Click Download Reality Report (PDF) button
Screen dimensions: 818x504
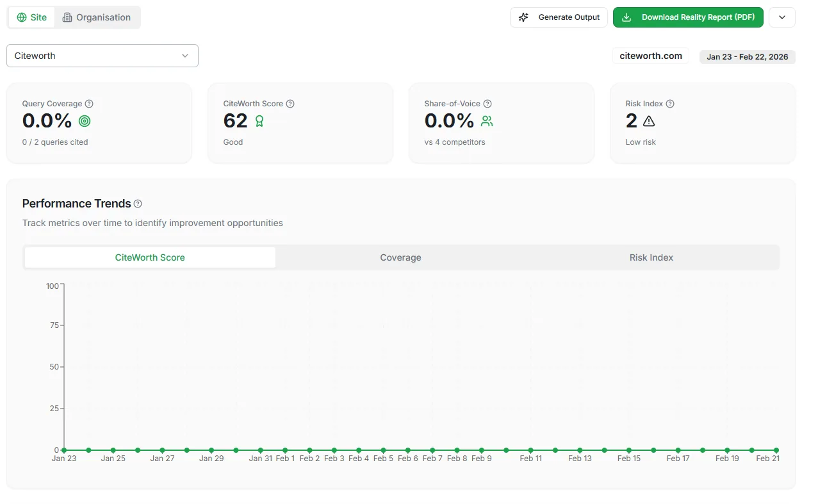point(688,17)
